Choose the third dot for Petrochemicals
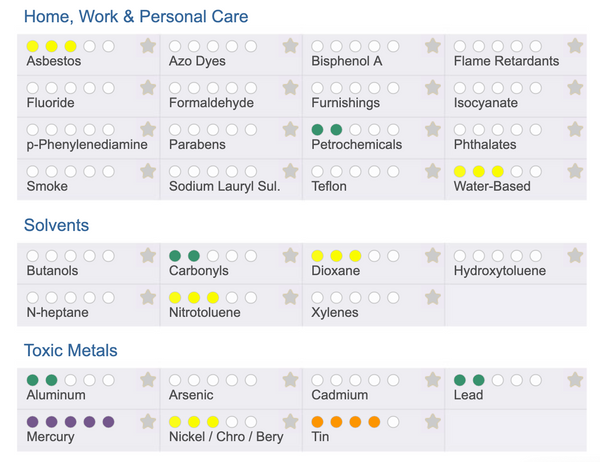This screenshot has width=600, height=462. tap(355, 130)
